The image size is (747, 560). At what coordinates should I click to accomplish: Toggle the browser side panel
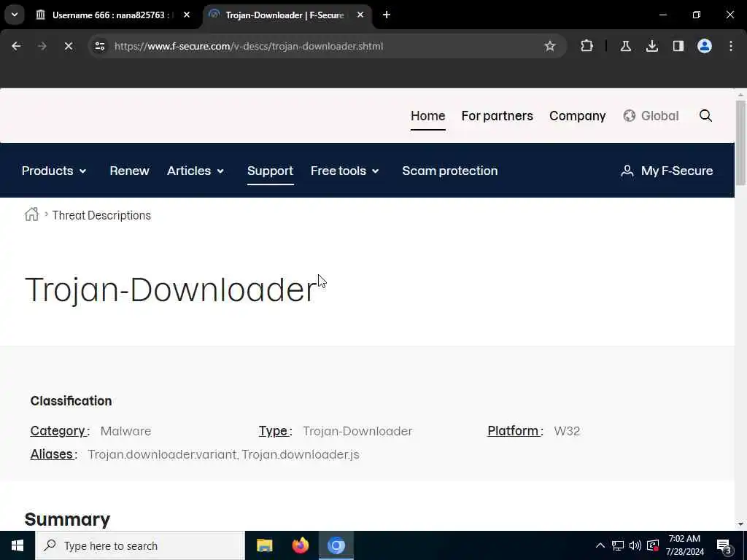point(678,46)
